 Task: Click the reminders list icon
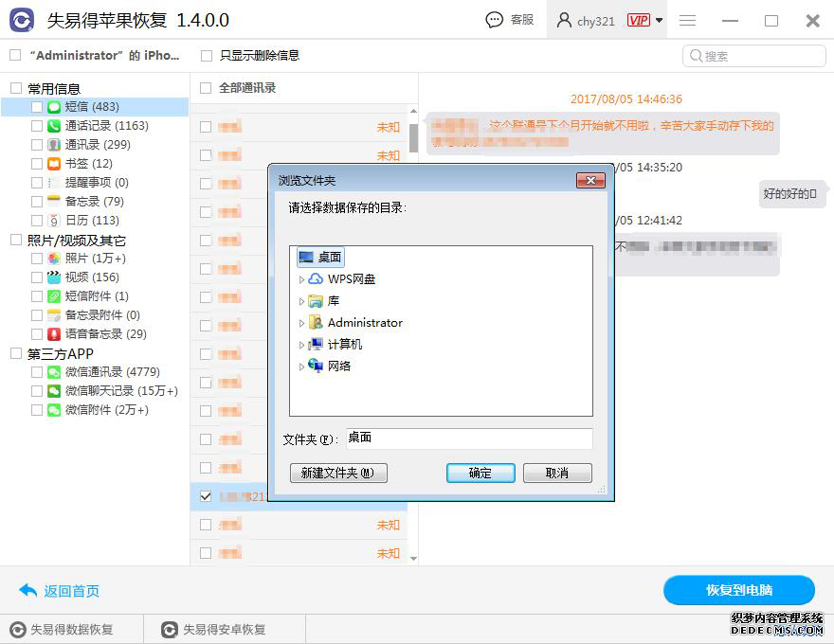(x=54, y=183)
